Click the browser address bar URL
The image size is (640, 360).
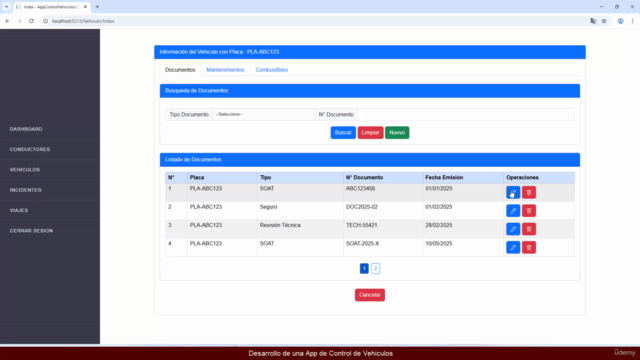(83, 21)
